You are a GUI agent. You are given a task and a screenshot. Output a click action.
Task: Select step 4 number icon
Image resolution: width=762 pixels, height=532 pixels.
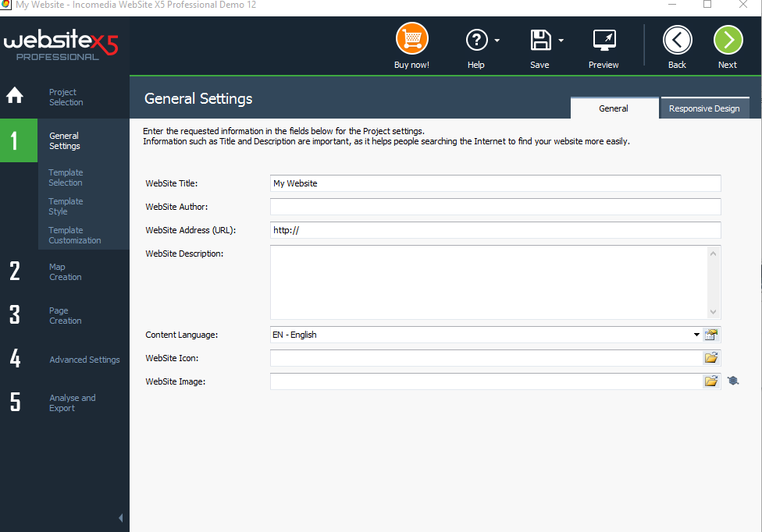point(15,358)
